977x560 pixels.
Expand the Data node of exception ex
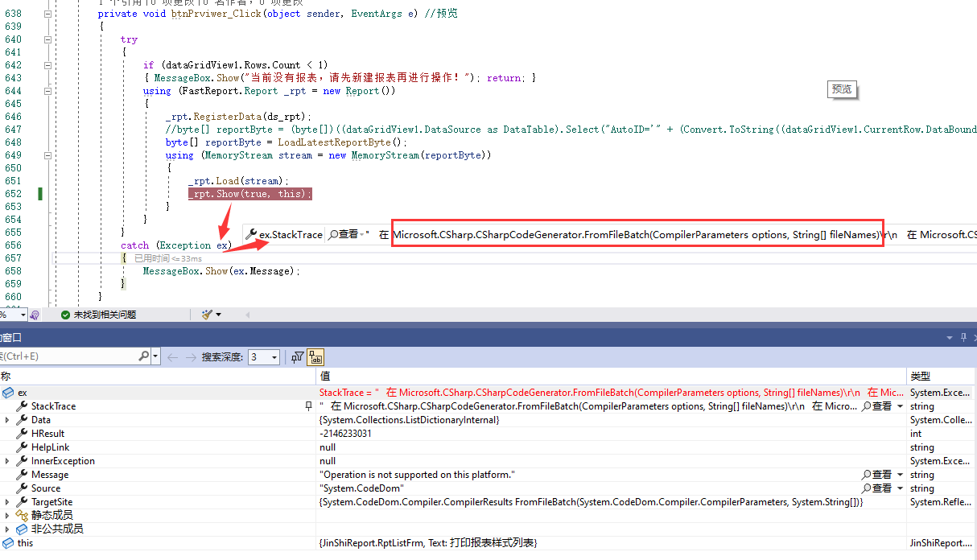6,419
